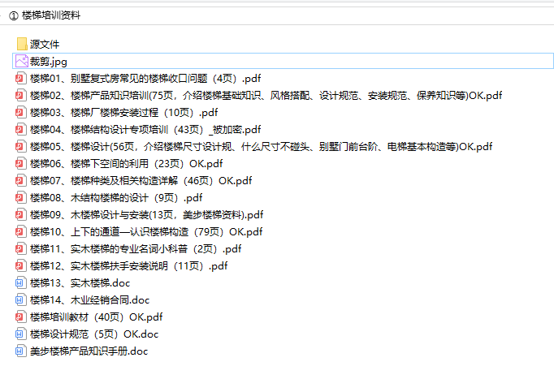Select 楼梯01、别墅复式房常见的楼梯收口问题 file name
Screen dimensions: 554x392
[145, 79]
